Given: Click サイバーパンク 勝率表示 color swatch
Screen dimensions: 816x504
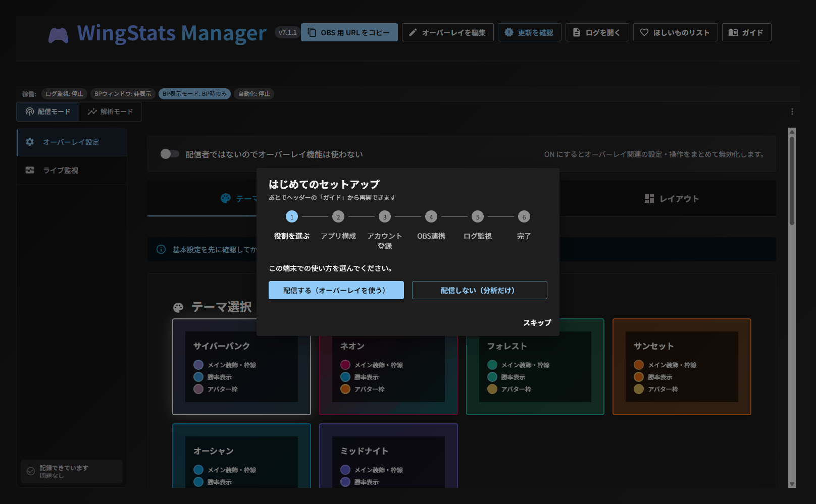Looking at the screenshot, I should pos(198,377).
